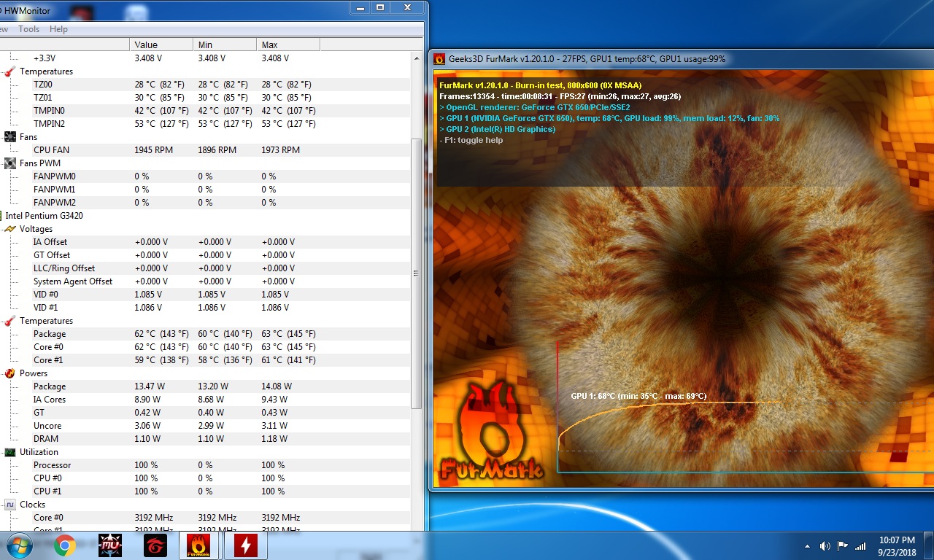
Task: Click the Clocks group icon
Action: [10, 505]
